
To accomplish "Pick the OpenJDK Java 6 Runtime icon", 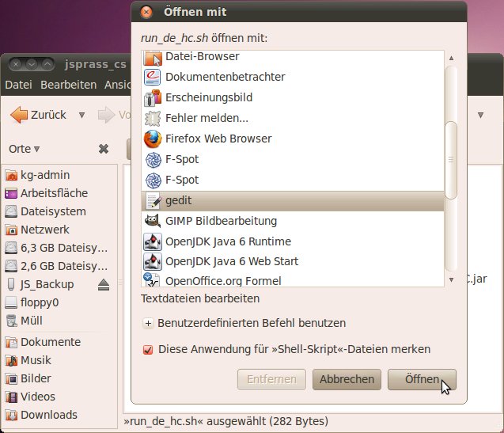I will pyautogui.click(x=153, y=241).
